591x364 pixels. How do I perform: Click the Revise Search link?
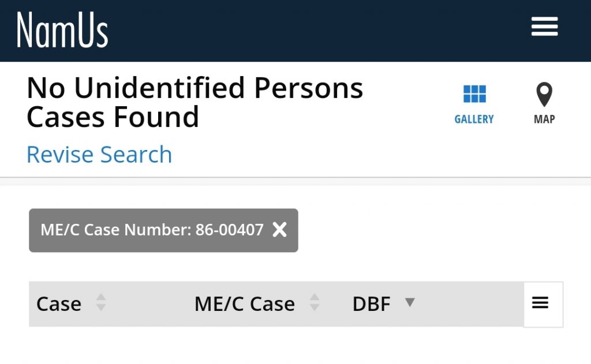tap(99, 155)
